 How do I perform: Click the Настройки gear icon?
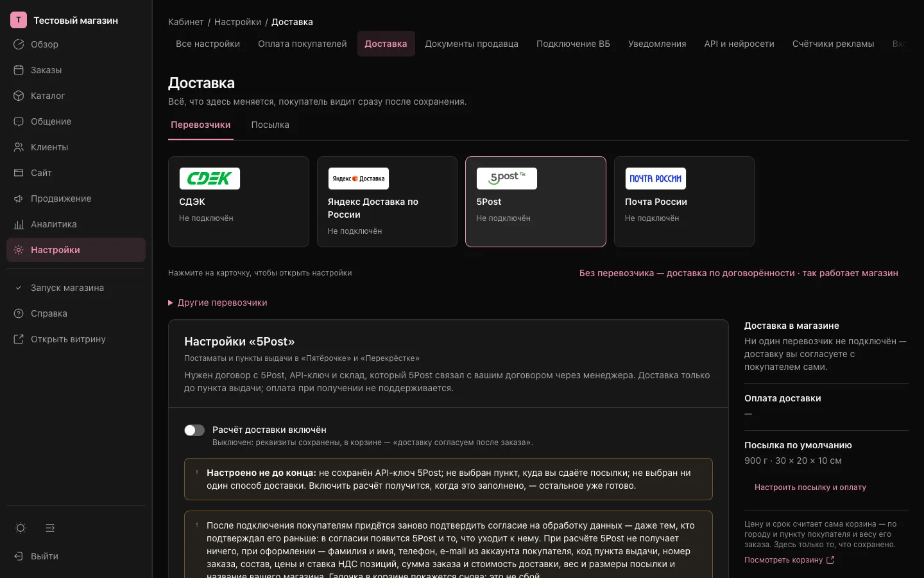(19, 250)
